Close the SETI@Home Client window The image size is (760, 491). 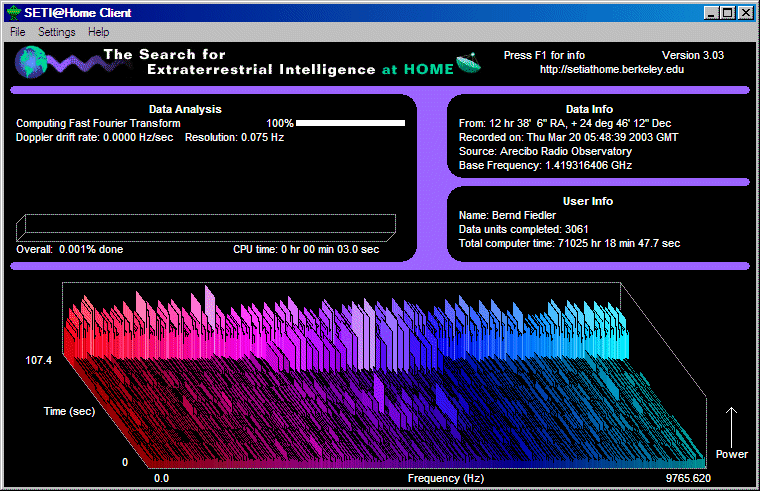click(x=745, y=13)
